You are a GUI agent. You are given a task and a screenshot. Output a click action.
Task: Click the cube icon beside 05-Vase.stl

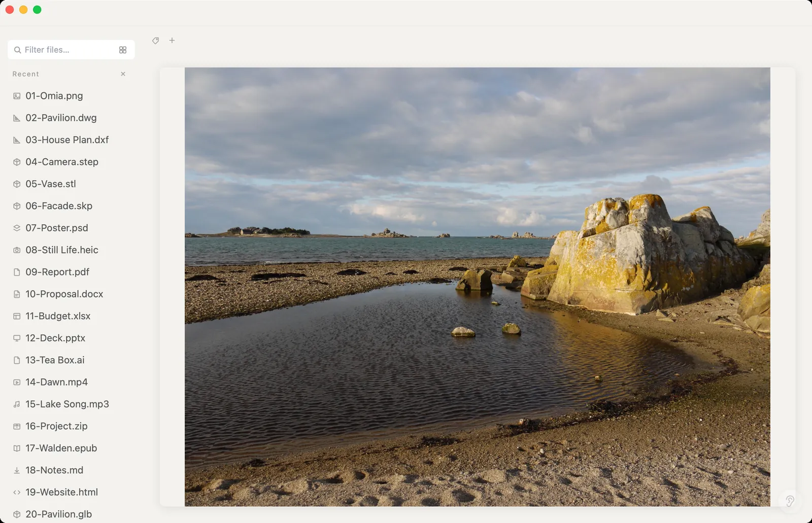[17, 184]
